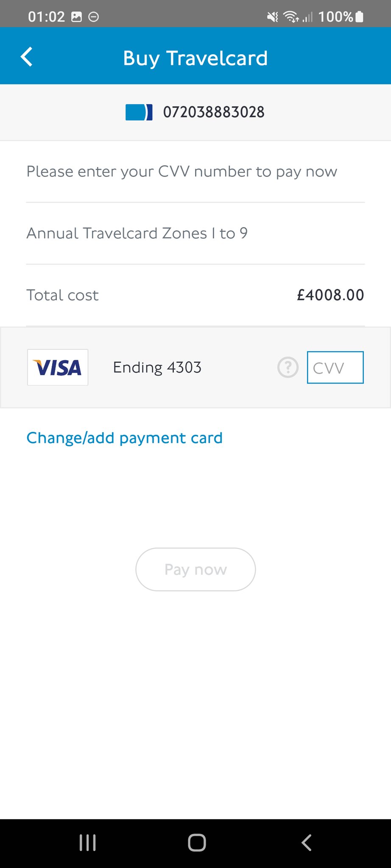Screen dimensions: 391x868
Task: Tap the Ending 4303 card label
Action: (157, 367)
